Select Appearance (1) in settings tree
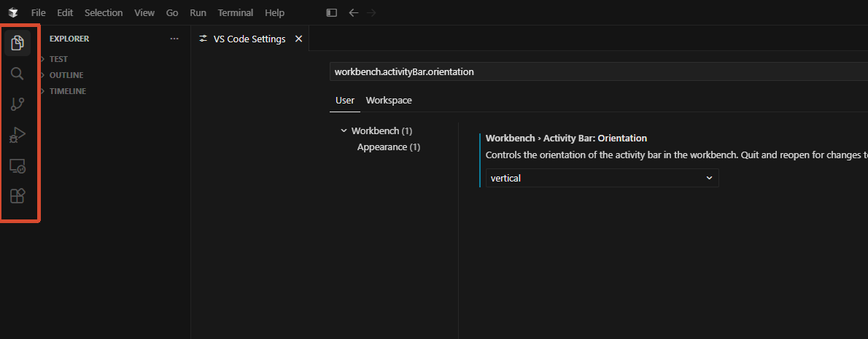The width and height of the screenshot is (868, 339). tap(389, 147)
